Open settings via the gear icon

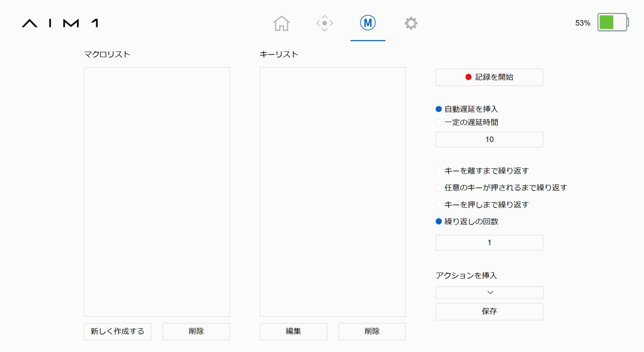pyautogui.click(x=410, y=23)
